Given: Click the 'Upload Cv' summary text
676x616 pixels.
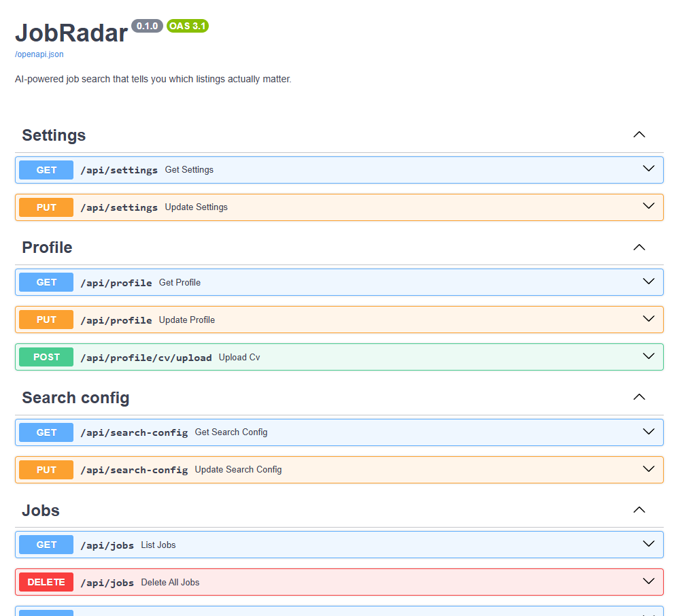Looking at the screenshot, I should pos(239,358).
